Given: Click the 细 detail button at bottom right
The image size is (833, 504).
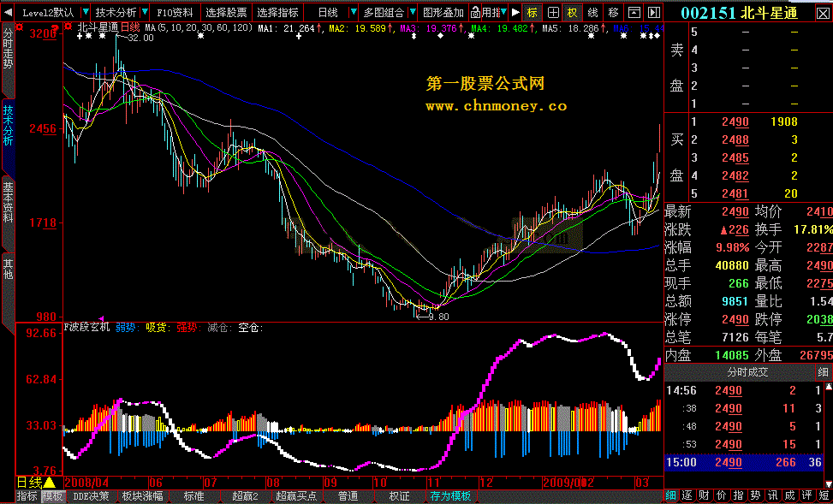Looking at the screenshot, I should 671,496.
